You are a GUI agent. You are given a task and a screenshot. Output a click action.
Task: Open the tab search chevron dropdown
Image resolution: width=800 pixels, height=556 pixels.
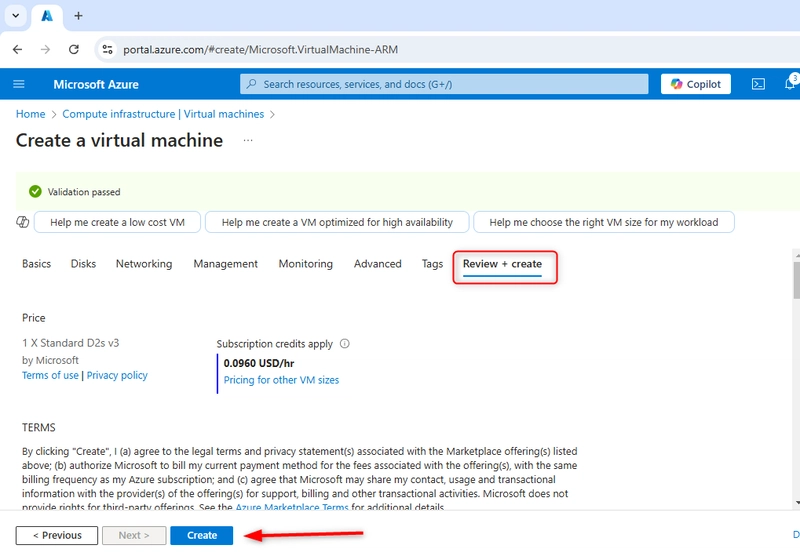(16, 15)
